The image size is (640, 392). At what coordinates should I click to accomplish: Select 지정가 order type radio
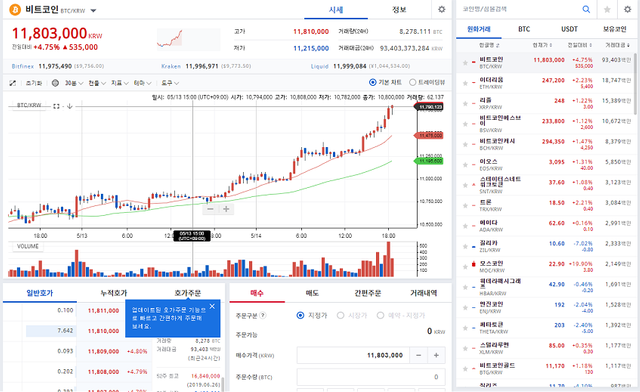[x=300, y=315]
